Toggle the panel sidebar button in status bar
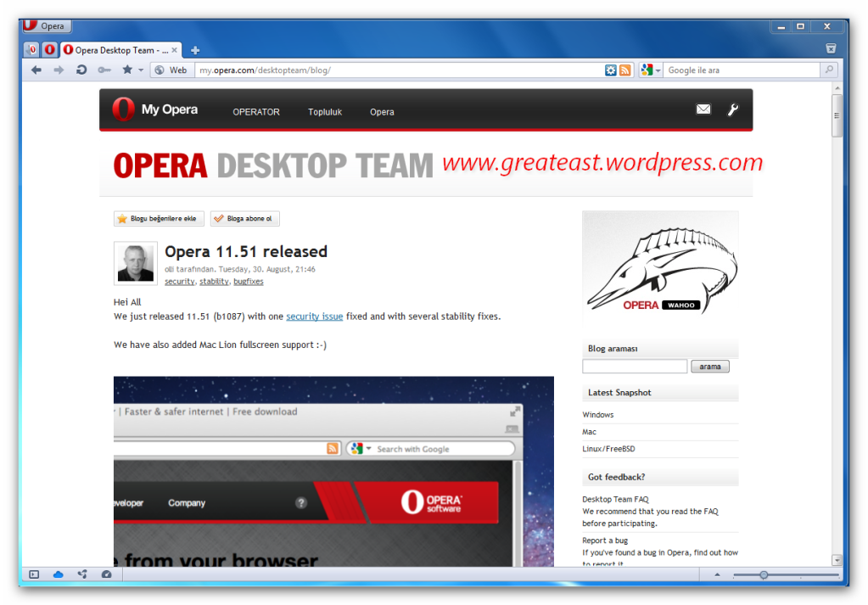868x605 pixels. click(34, 574)
